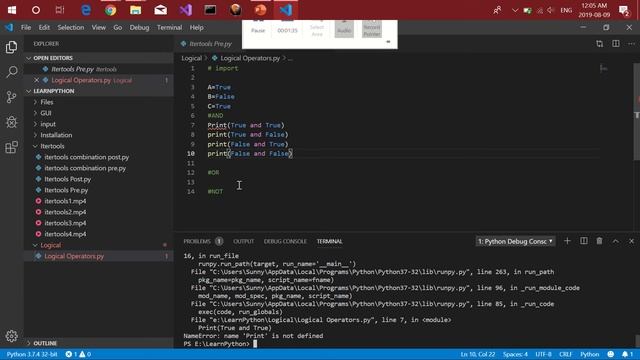Open the Source Control view

pos(11,97)
